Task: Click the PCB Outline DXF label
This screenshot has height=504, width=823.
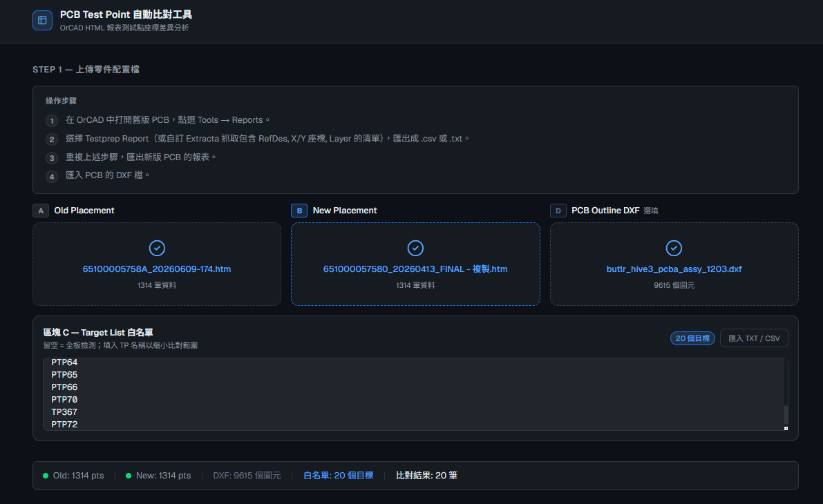Action: click(605, 211)
